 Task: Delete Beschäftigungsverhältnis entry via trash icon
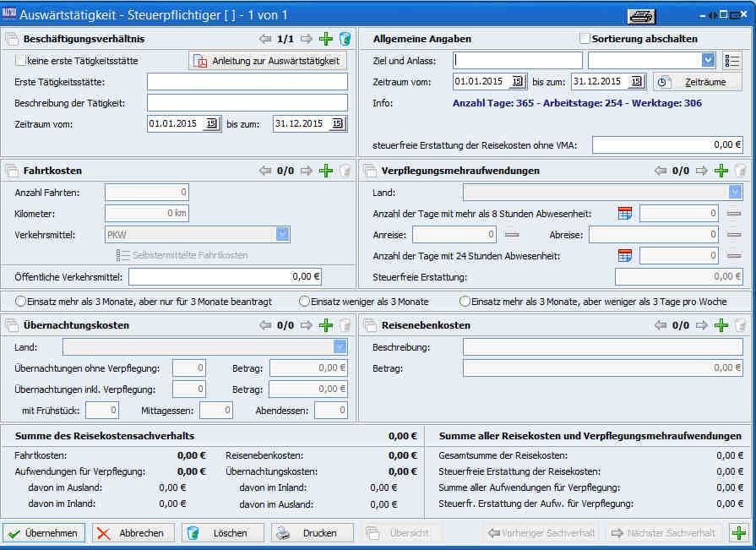345,39
